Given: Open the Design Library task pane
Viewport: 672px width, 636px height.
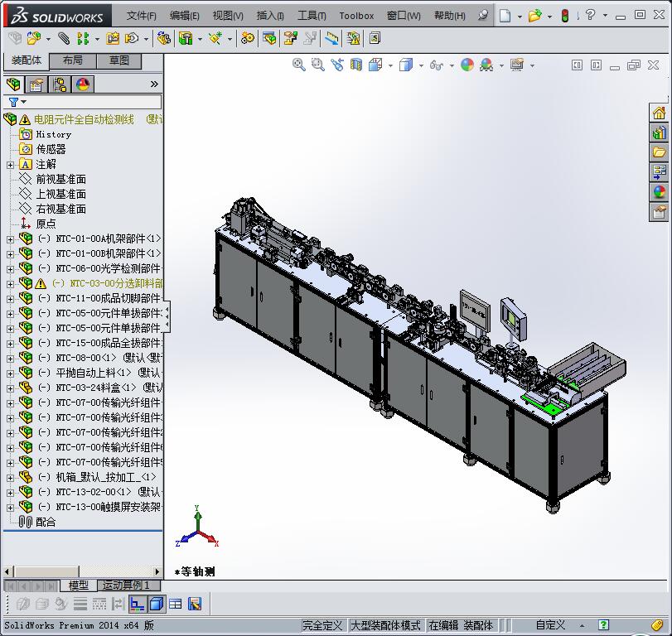Looking at the screenshot, I should click(x=661, y=132).
